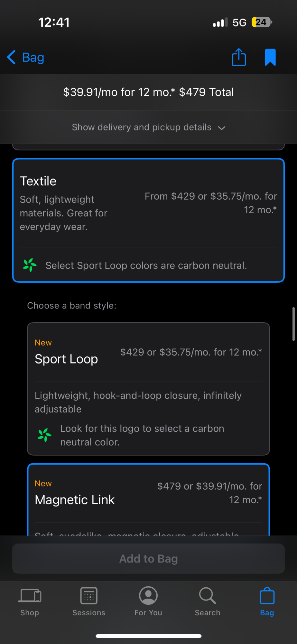Select the Textile material option
The height and width of the screenshot is (644, 297).
[x=148, y=220]
